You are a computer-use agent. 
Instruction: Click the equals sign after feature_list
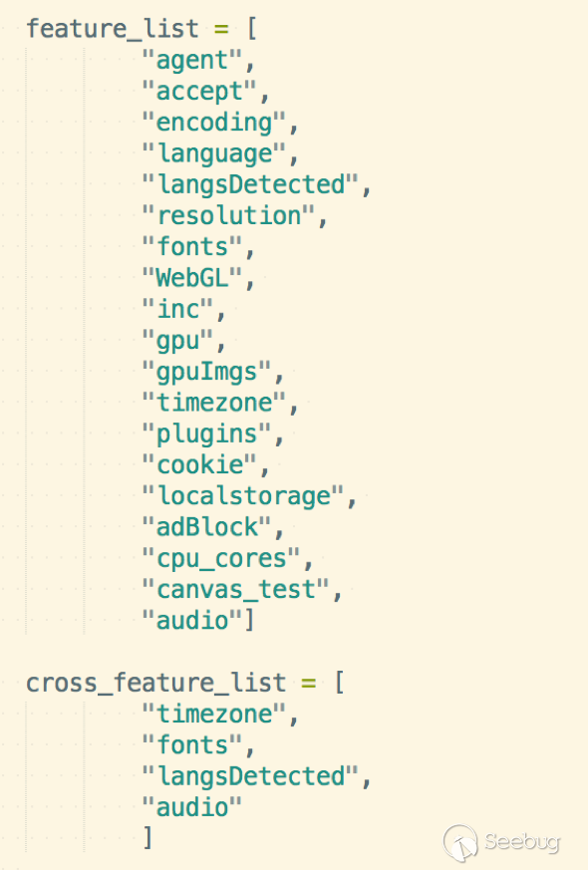click(x=221, y=30)
